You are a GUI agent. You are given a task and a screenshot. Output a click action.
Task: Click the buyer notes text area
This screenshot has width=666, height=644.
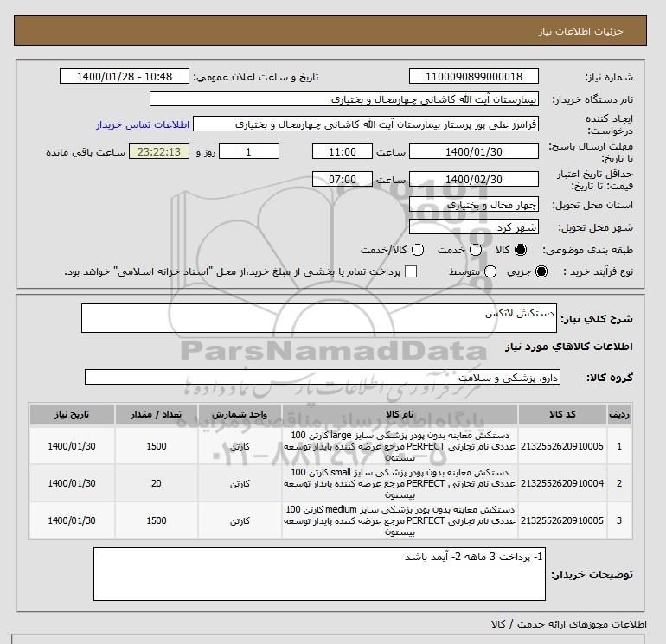tap(319, 574)
